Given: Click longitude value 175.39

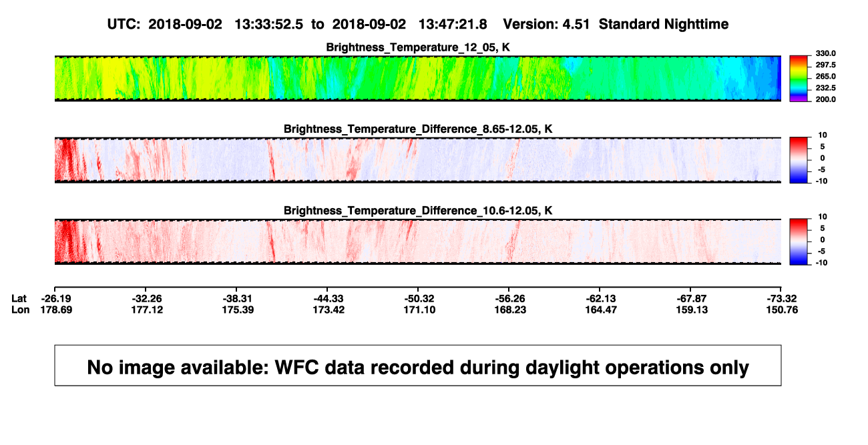Looking at the screenshot, I should point(238,310).
